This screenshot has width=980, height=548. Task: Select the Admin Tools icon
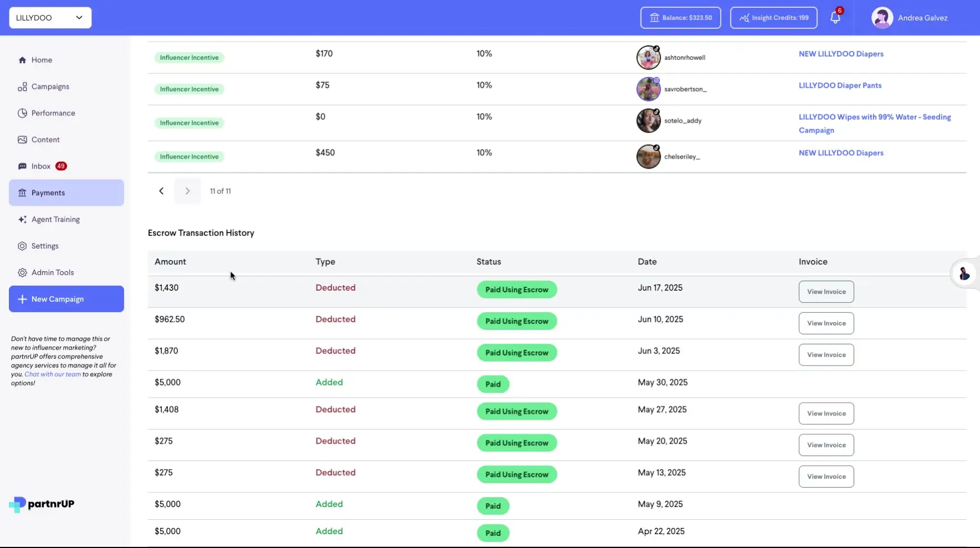[x=22, y=272]
